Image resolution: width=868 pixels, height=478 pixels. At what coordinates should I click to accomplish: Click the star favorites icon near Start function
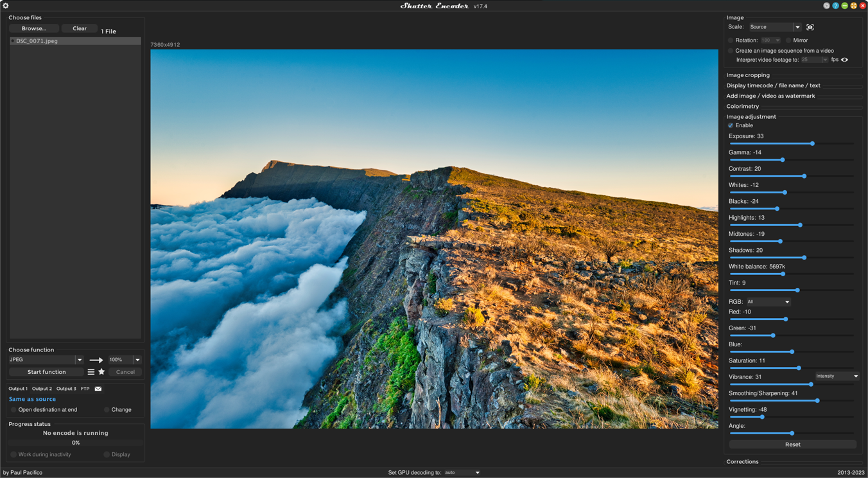click(x=101, y=371)
